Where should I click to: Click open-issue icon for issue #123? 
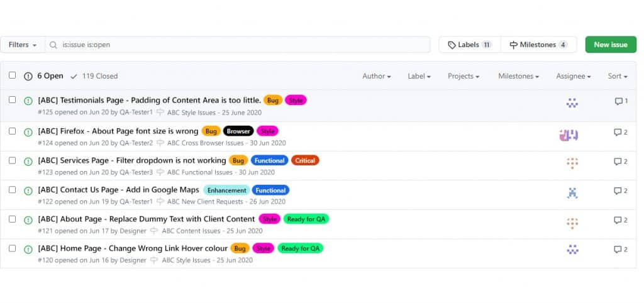click(x=28, y=162)
